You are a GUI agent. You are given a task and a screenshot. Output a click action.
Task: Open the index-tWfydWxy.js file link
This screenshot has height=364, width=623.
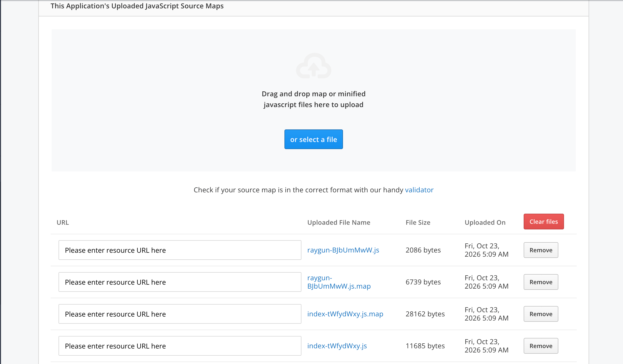(x=337, y=346)
